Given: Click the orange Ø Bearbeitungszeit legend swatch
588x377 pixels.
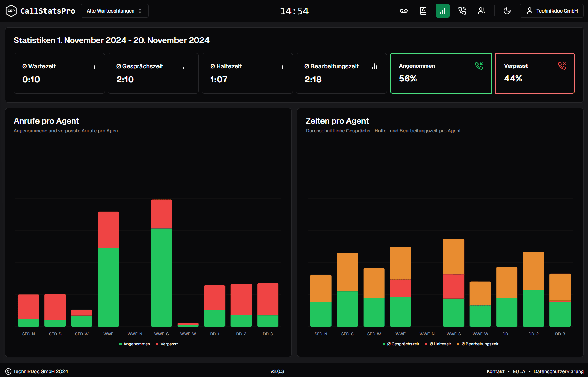Looking at the screenshot, I should [458, 344].
